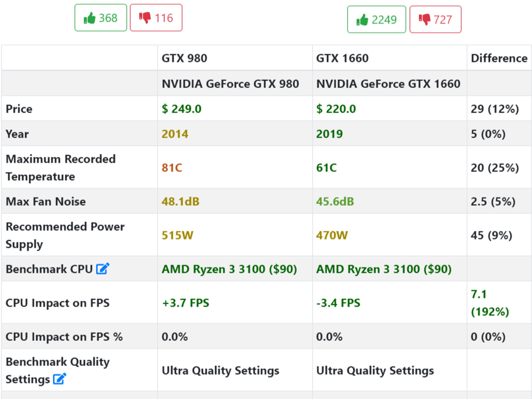The height and width of the screenshot is (399, 532).
Task: Click the +3.7 FPS value
Action: (185, 303)
